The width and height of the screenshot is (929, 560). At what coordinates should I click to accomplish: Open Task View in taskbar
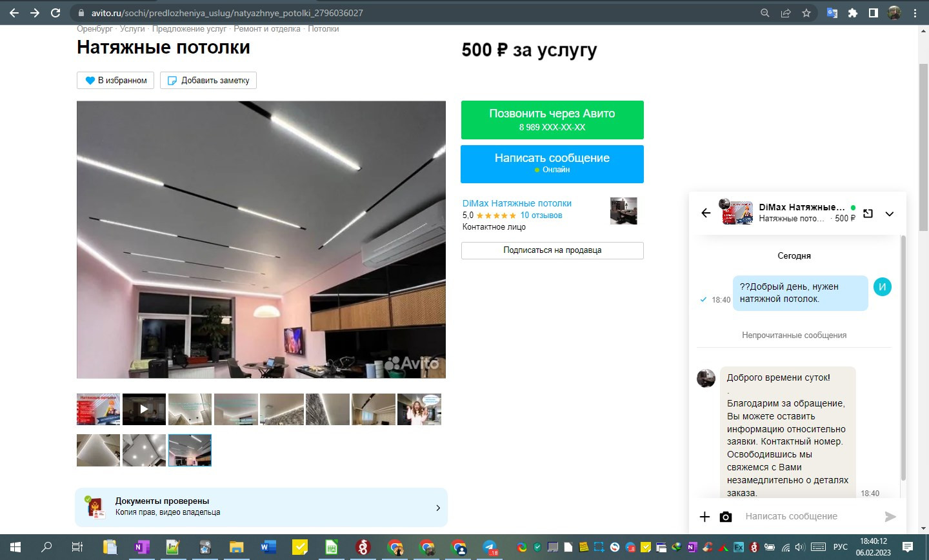coord(77,547)
